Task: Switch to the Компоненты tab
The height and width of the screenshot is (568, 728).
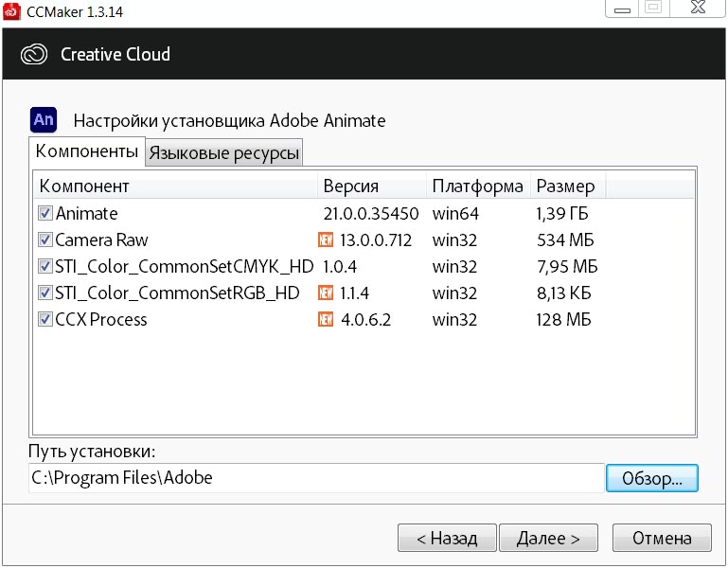Action: click(87, 151)
